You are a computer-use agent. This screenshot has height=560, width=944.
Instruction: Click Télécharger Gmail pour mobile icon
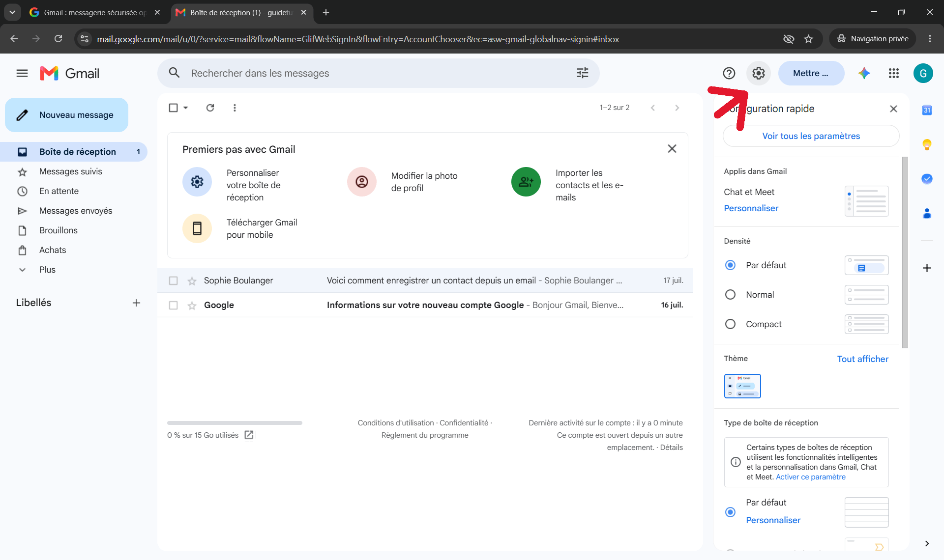tap(197, 228)
